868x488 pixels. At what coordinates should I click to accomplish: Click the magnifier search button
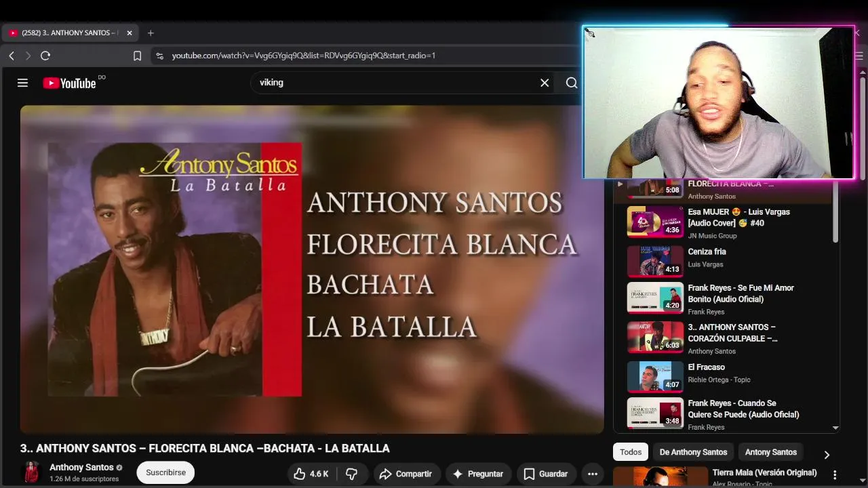pyautogui.click(x=572, y=83)
